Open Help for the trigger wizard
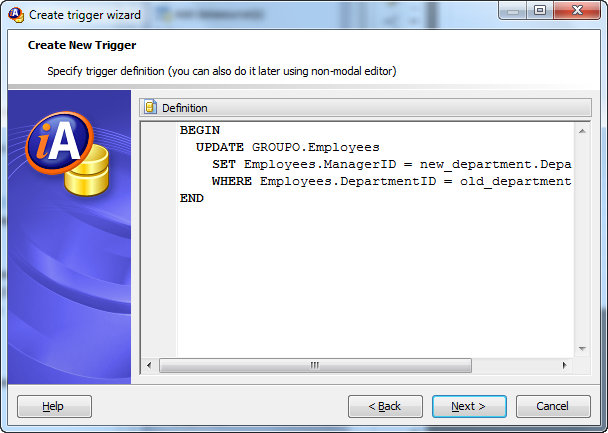The image size is (608, 433). pos(54,406)
